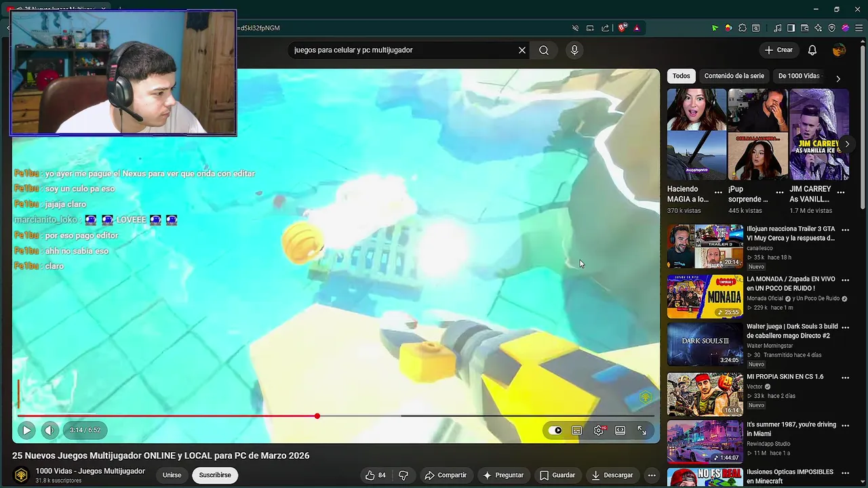The image size is (868, 488).
Task: Open options for MI PROPIA SKIN video
Action: point(845,378)
